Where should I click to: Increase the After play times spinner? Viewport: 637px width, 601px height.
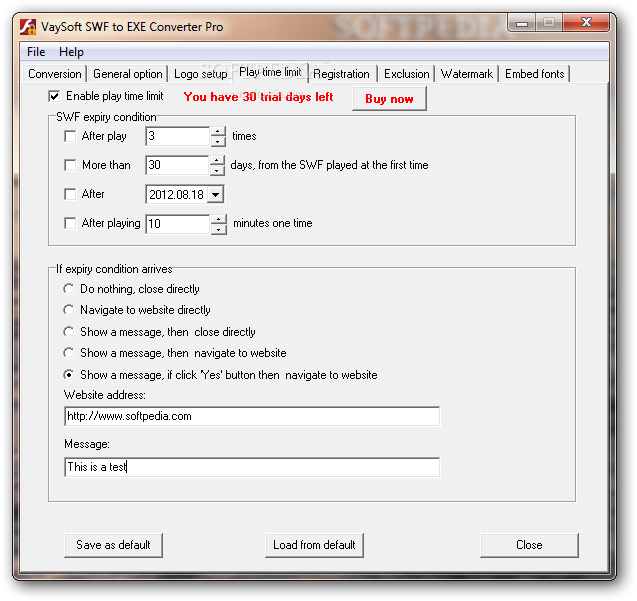(x=218, y=131)
